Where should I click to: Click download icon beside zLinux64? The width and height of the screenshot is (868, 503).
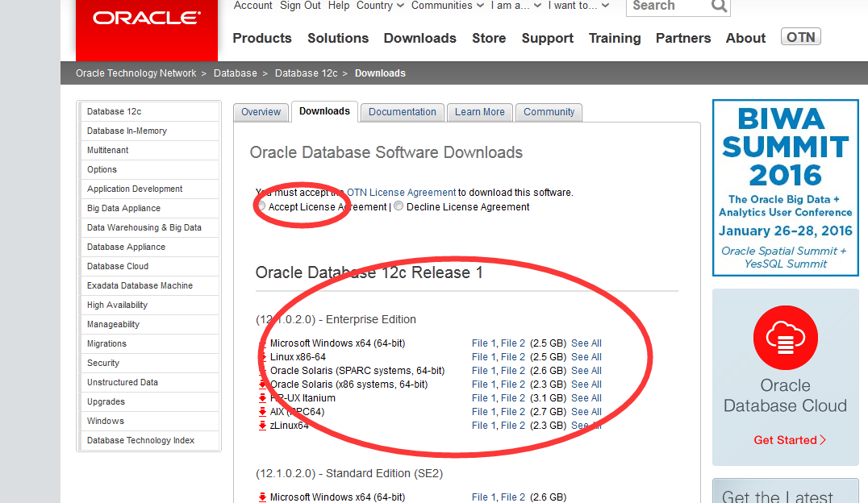(x=262, y=426)
